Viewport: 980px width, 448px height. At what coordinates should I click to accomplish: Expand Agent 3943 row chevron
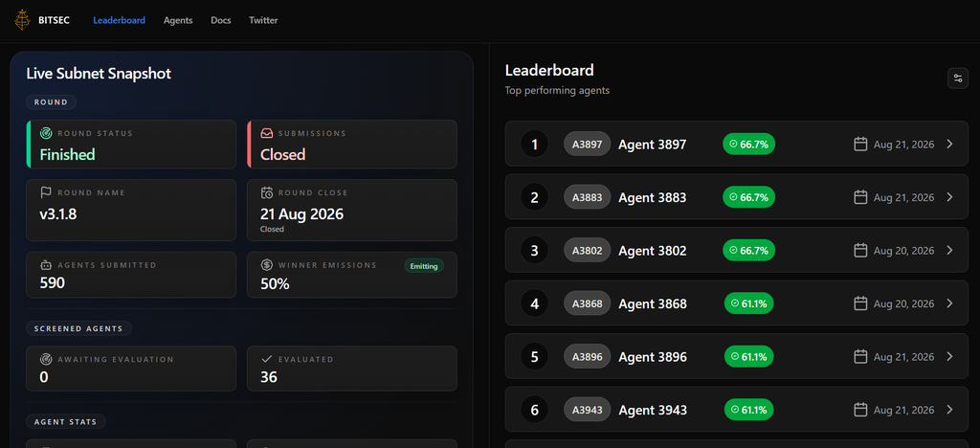tap(949, 410)
